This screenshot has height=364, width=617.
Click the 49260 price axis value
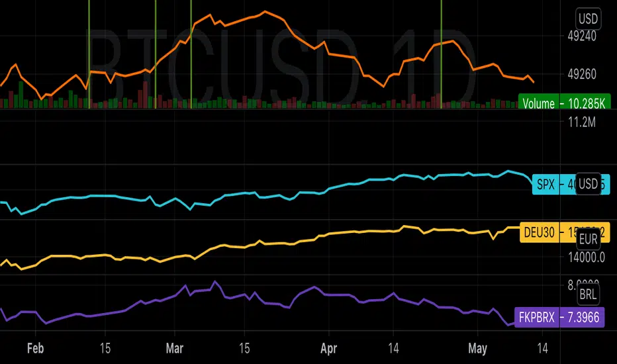(x=582, y=74)
